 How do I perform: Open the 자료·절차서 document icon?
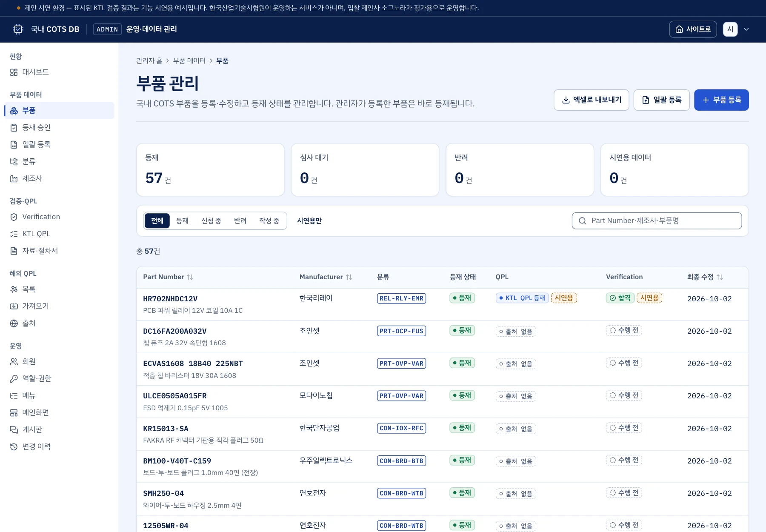point(14,251)
